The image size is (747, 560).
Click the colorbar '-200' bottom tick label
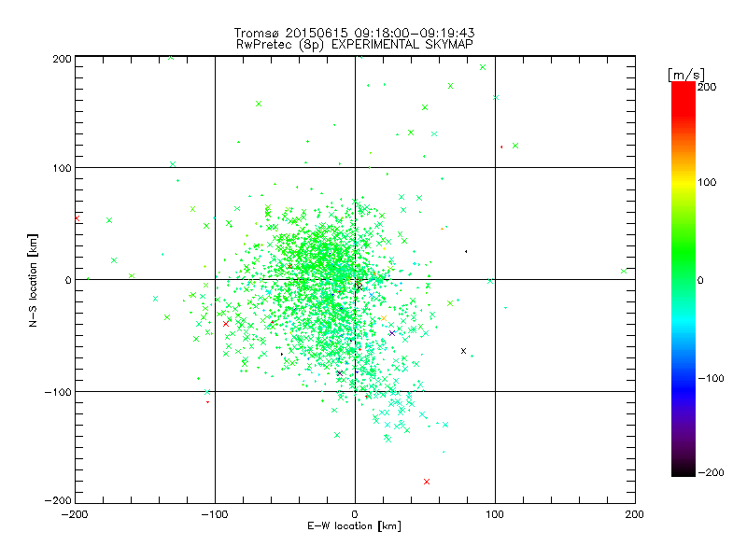click(711, 472)
